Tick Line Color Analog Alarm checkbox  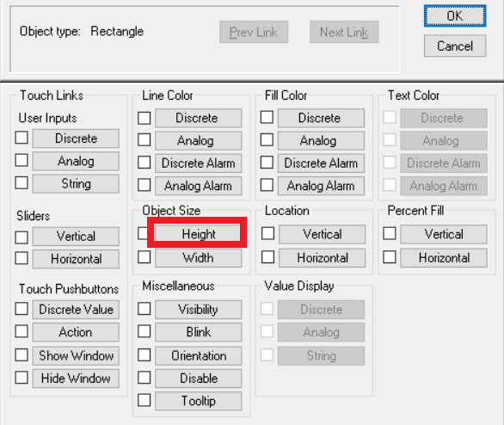tap(144, 185)
